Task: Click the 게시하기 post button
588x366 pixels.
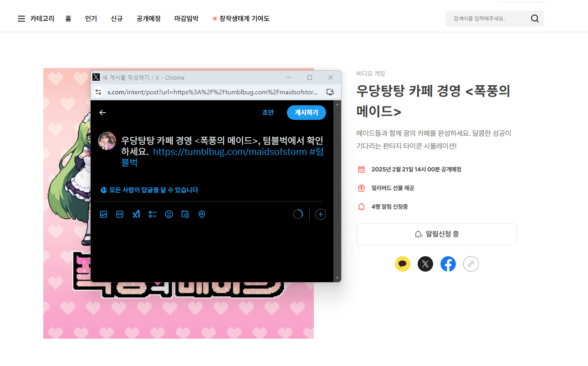Action: point(307,113)
